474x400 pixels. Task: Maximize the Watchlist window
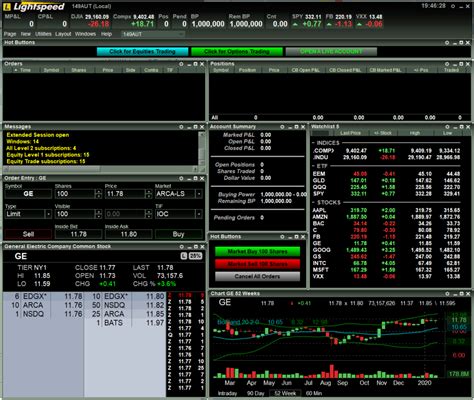tap(461, 127)
